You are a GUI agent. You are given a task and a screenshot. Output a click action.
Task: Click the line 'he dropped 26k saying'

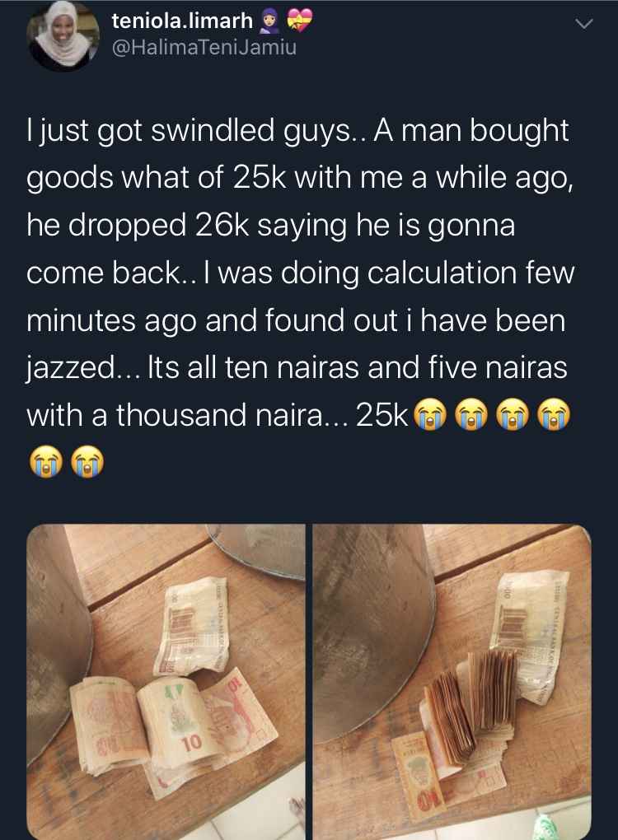(x=271, y=226)
